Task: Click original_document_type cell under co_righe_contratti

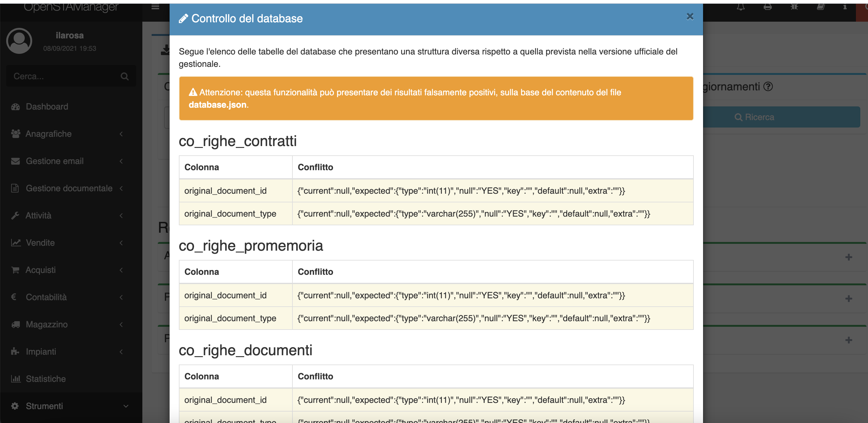Action: tap(235, 214)
